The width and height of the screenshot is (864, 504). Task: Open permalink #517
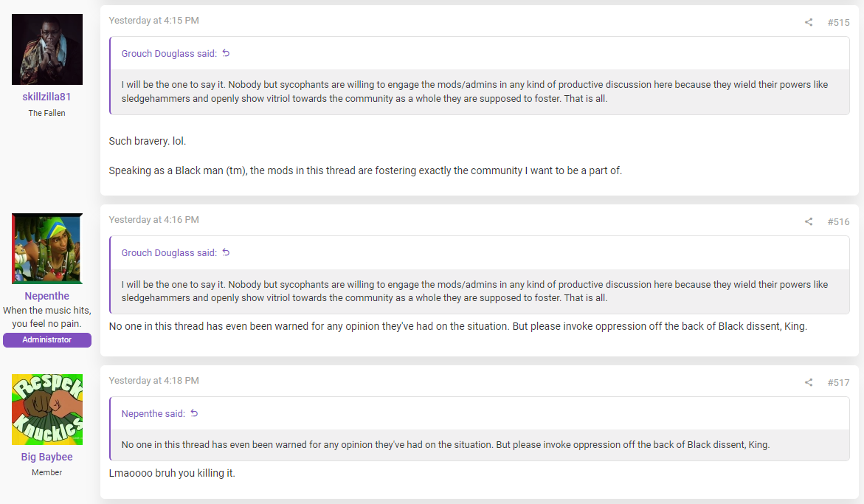[x=838, y=383]
